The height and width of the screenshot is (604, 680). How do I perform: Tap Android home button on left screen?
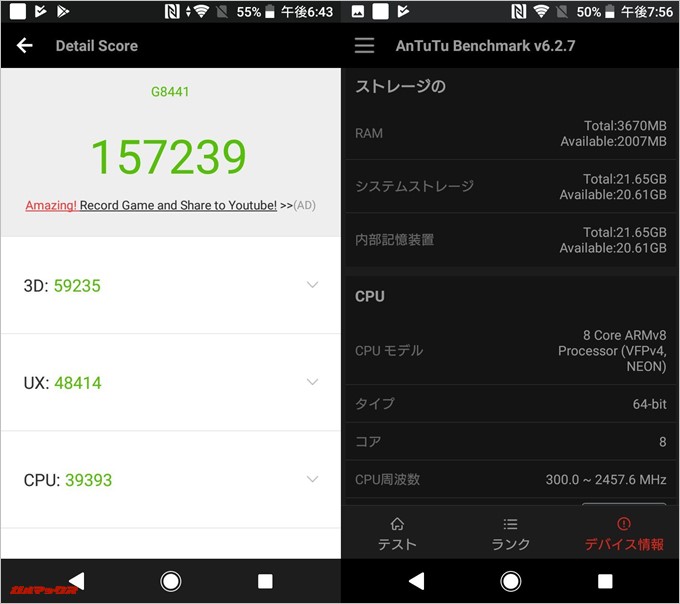[170, 581]
